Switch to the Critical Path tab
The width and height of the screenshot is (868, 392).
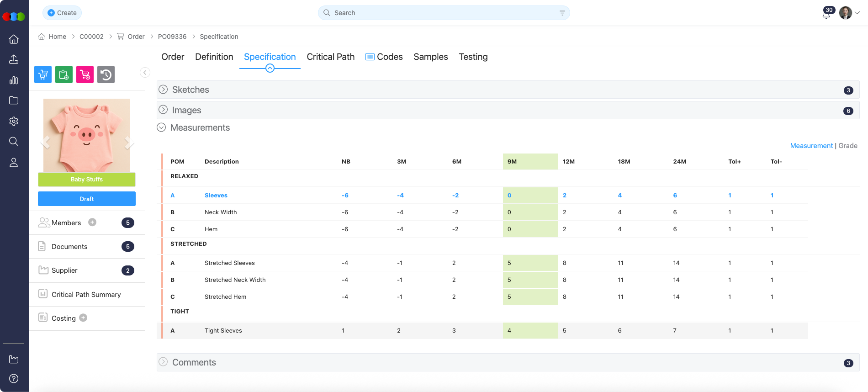click(x=330, y=57)
